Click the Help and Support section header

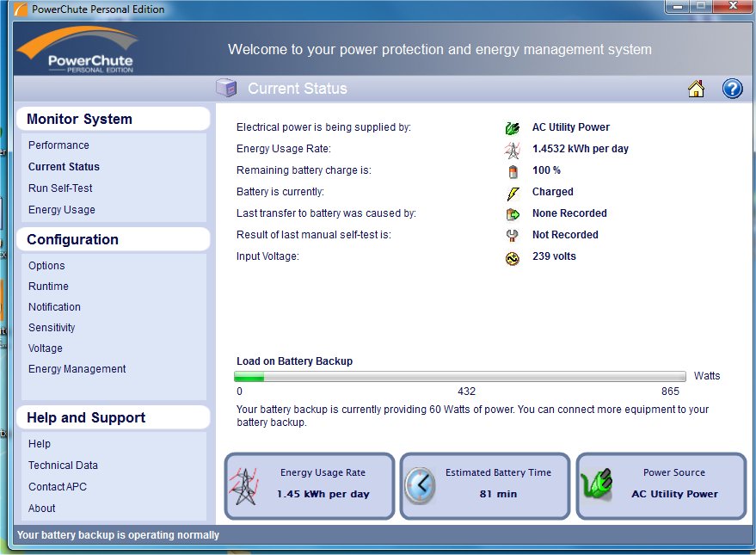[113, 417]
